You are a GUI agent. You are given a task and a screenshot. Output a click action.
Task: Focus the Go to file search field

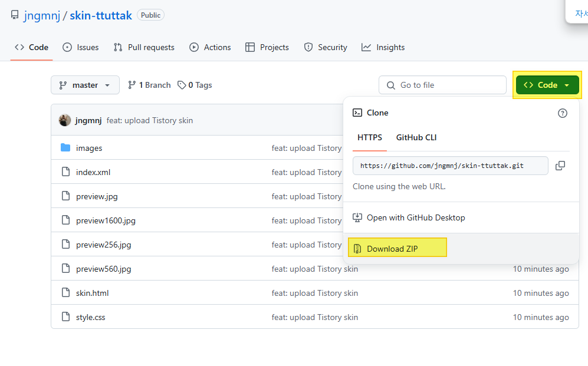(x=442, y=85)
